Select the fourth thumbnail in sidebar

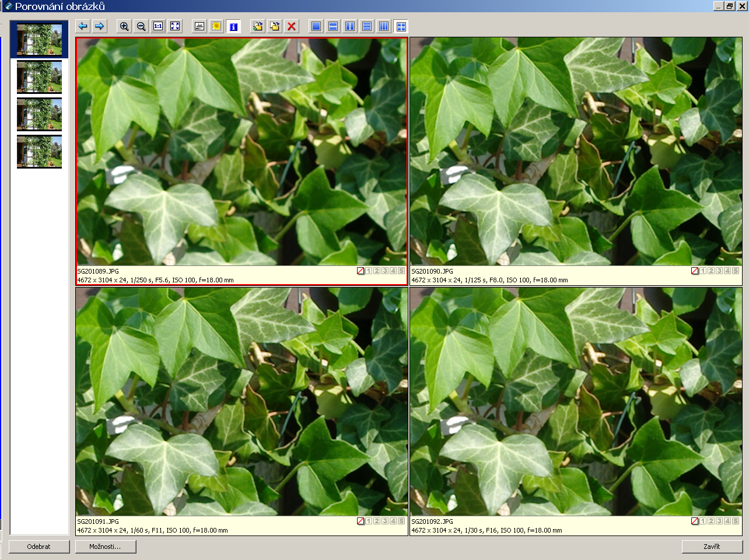39,151
